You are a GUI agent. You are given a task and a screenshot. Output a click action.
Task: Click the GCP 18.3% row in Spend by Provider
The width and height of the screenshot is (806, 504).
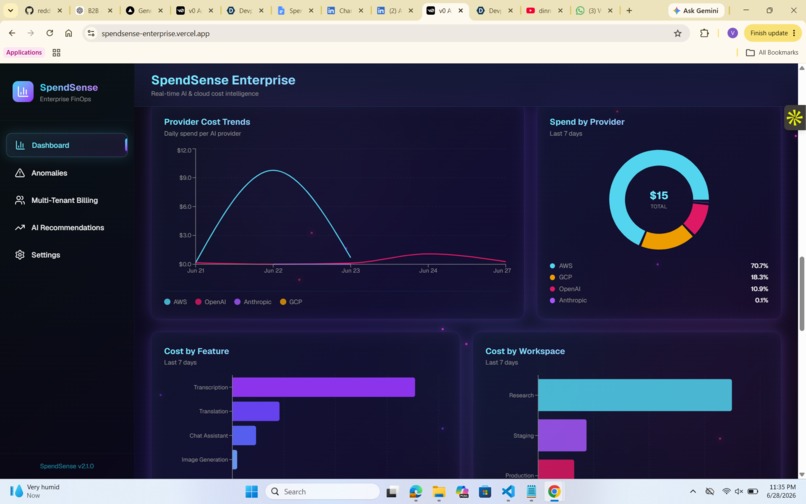tap(658, 277)
